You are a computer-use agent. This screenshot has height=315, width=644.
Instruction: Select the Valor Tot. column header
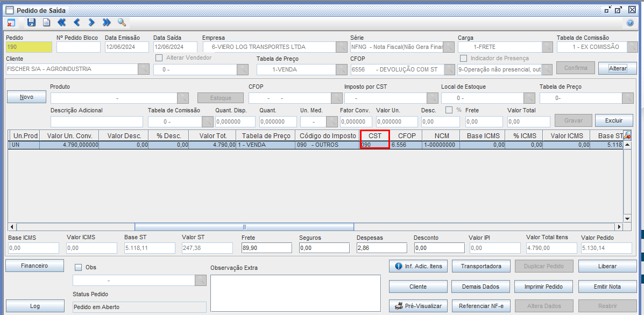coord(213,135)
